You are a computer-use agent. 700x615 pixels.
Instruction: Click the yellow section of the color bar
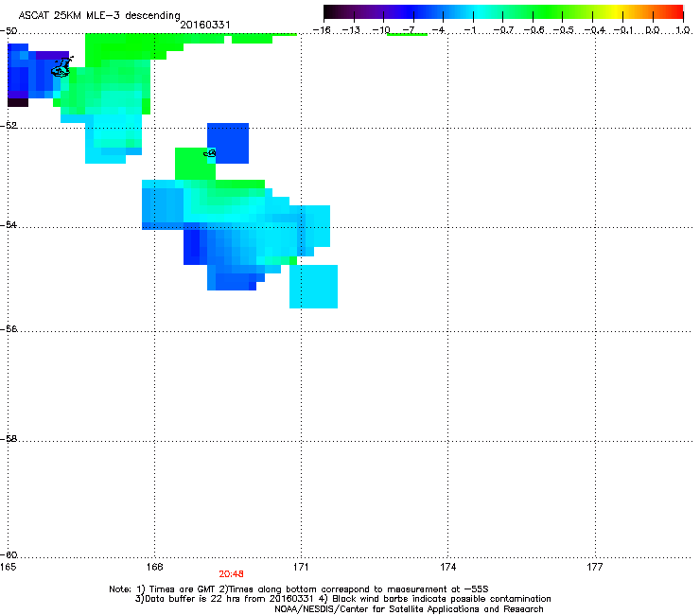tap(616, 11)
